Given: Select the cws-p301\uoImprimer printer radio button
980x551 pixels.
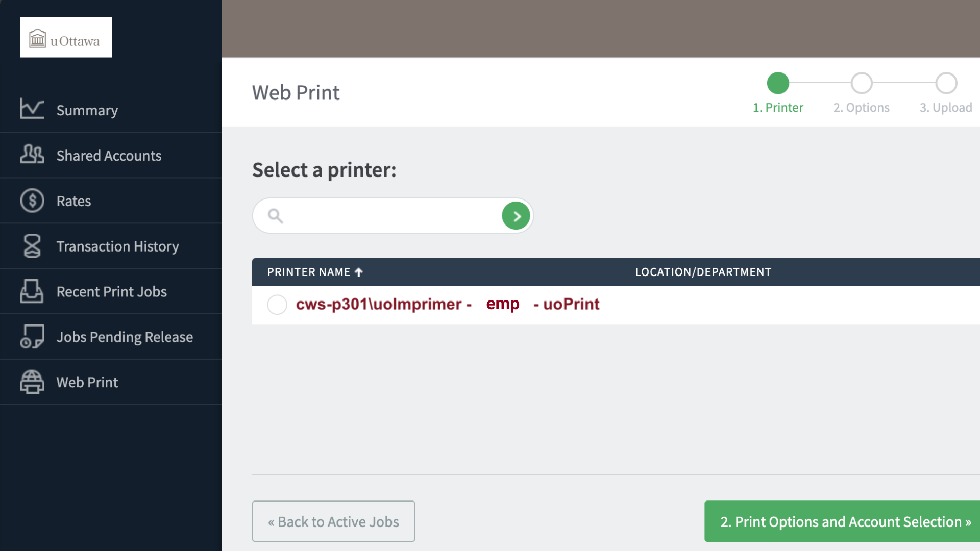Looking at the screenshot, I should pyautogui.click(x=277, y=305).
